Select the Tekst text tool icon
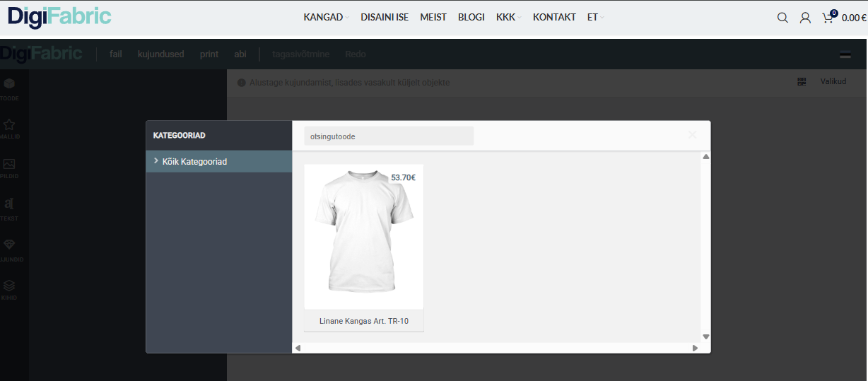The height and width of the screenshot is (381, 868). point(9,204)
